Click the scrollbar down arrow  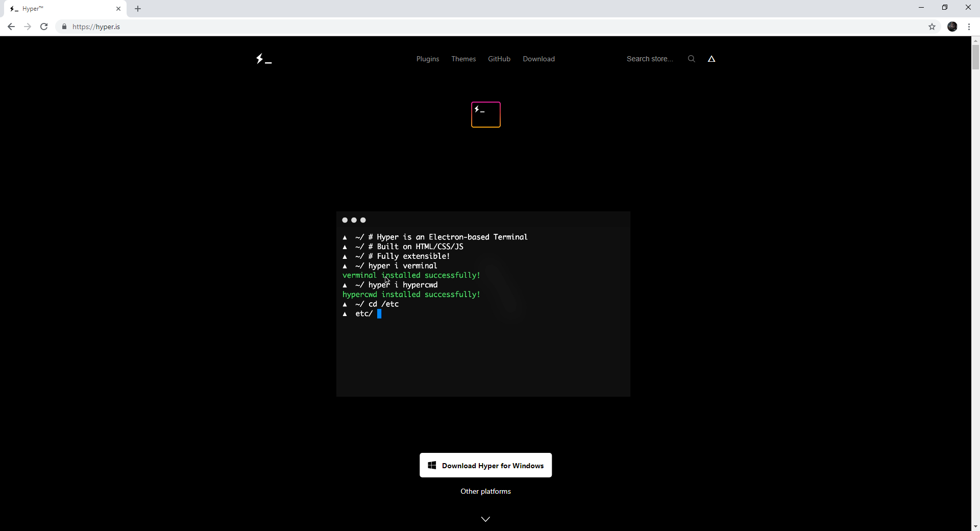click(975, 526)
